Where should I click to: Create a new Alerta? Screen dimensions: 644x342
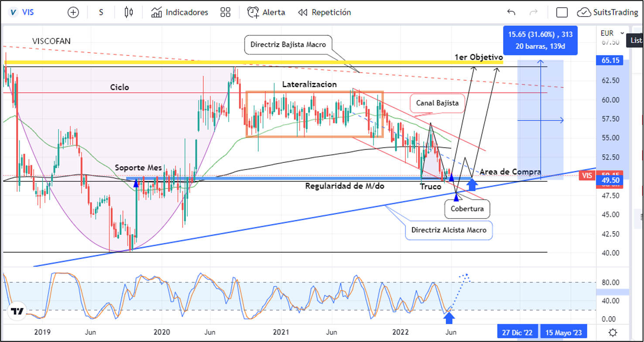click(x=266, y=12)
